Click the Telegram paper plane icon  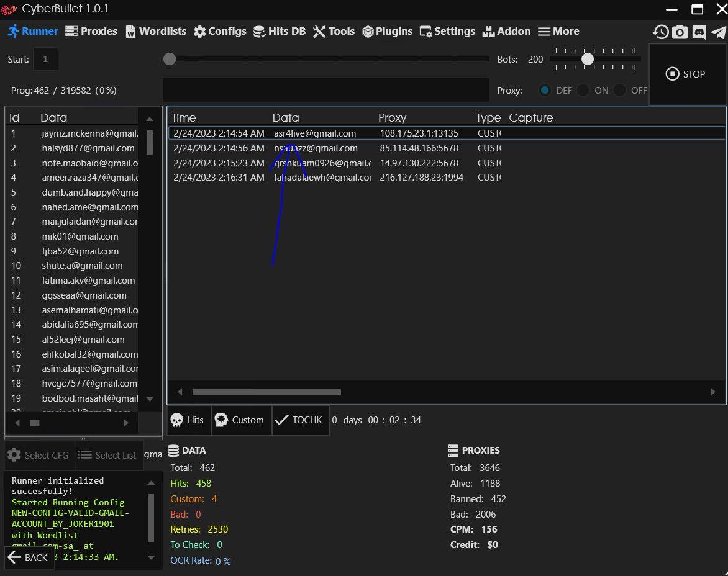coord(718,32)
